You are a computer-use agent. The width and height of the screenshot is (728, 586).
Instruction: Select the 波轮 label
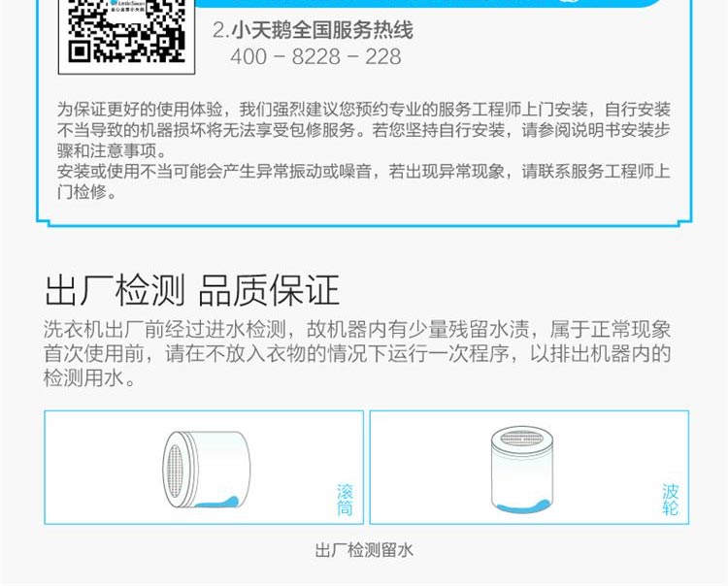(x=670, y=500)
